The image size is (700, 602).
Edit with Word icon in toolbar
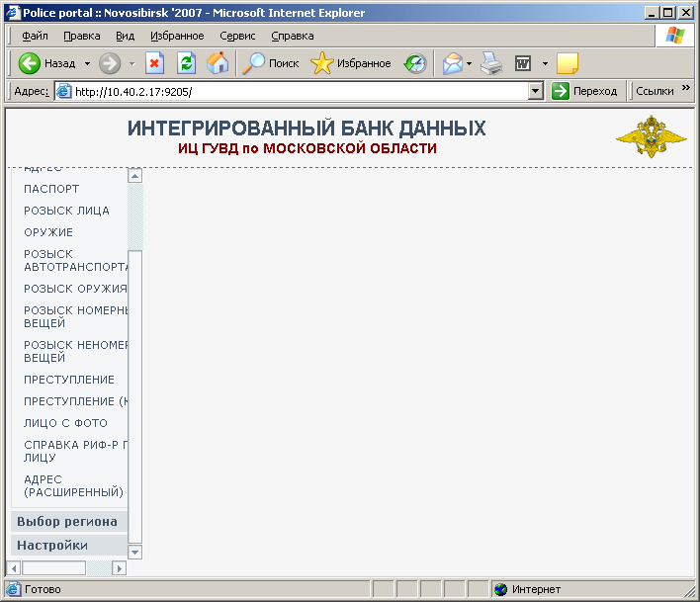pos(523,64)
